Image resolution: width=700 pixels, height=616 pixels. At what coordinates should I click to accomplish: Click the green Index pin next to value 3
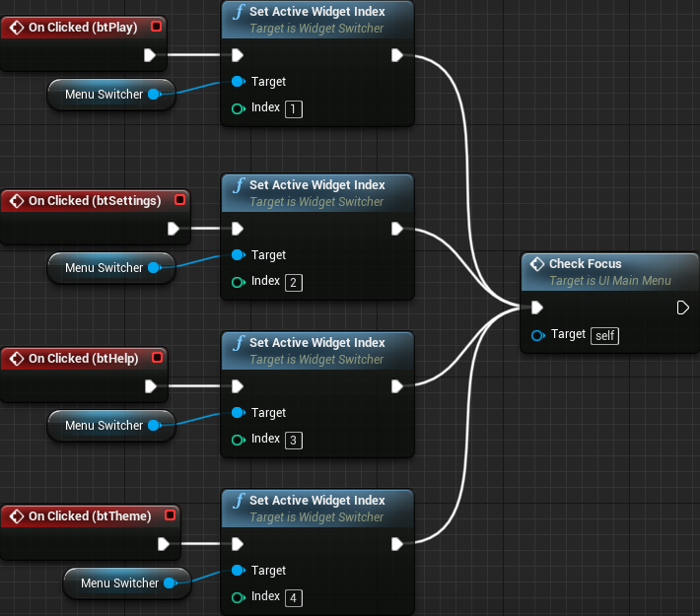coord(239,440)
